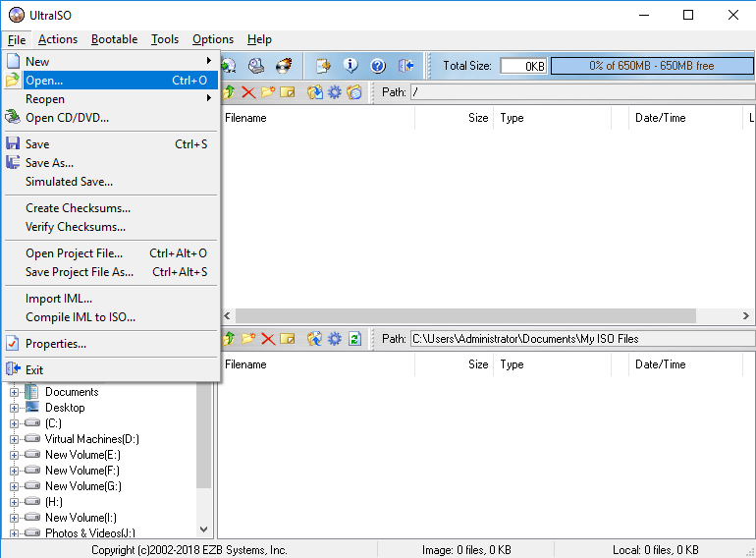Click the horizontal scrollbar right arrow
This screenshot has height=558, width=756.
[746, 316]
